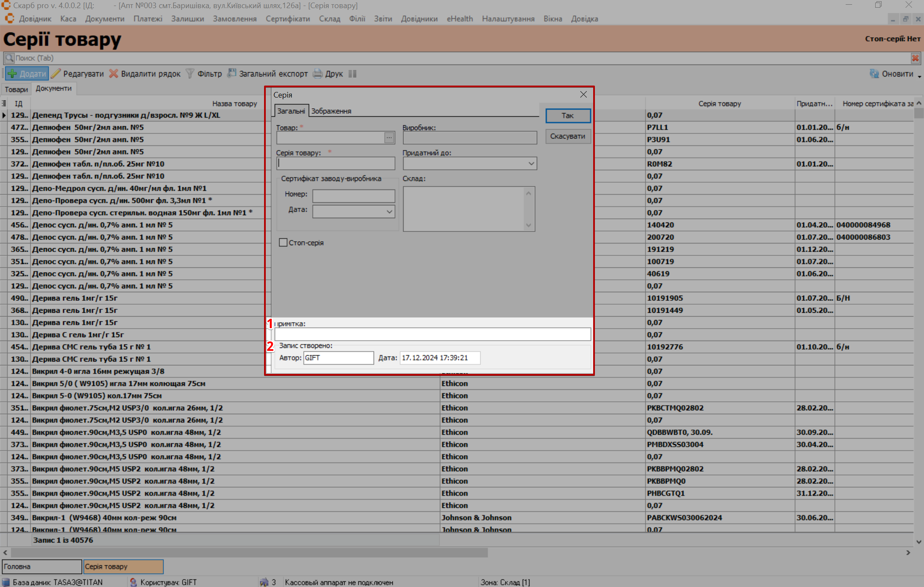Open the Фільтр funnel tool
This screenshot has height=587, width=924.
coord(190,74)
